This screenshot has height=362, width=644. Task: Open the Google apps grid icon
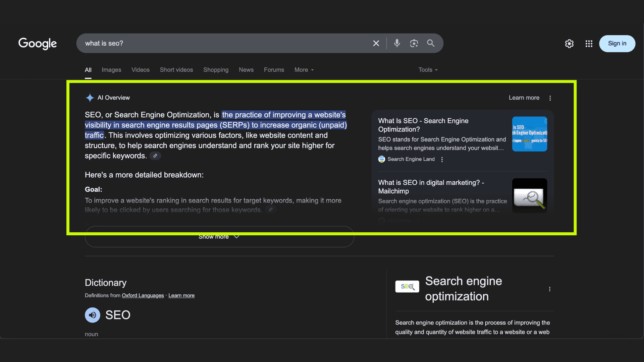(x=589, y=44)
